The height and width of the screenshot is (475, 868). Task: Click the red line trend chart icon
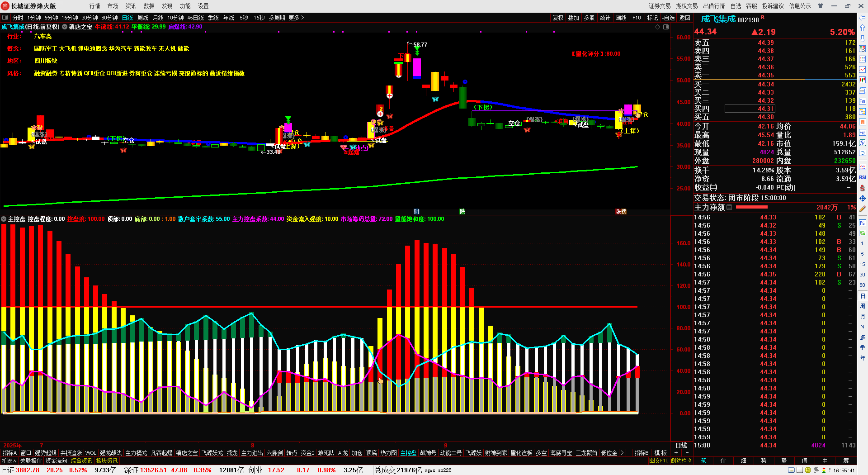pos(863,69)
